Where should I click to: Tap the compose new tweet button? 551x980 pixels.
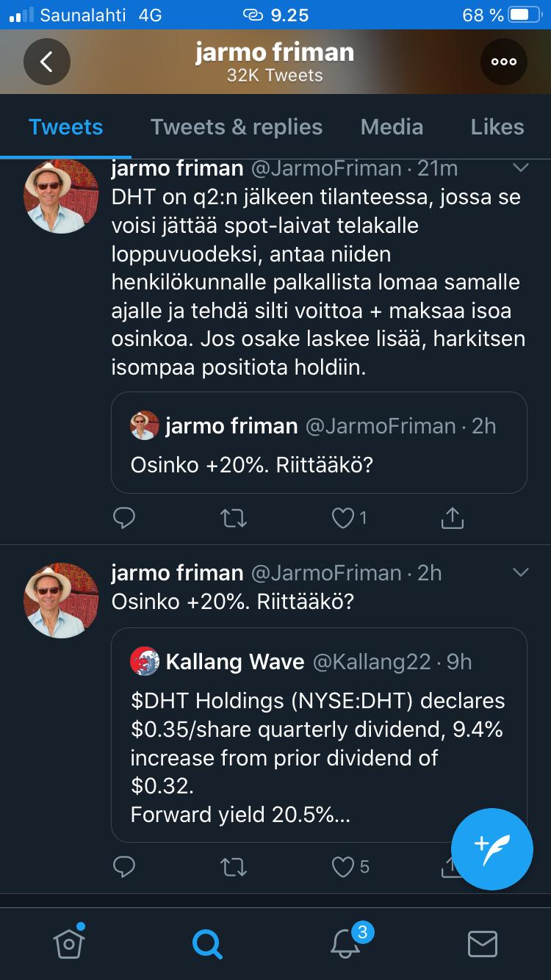tap(491, 849)
